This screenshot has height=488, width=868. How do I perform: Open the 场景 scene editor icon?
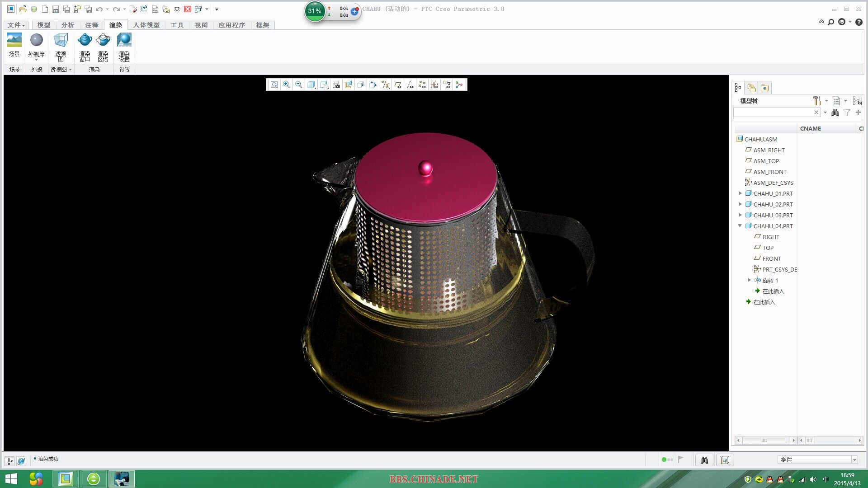pyautogui.click(x=14, y=45)
